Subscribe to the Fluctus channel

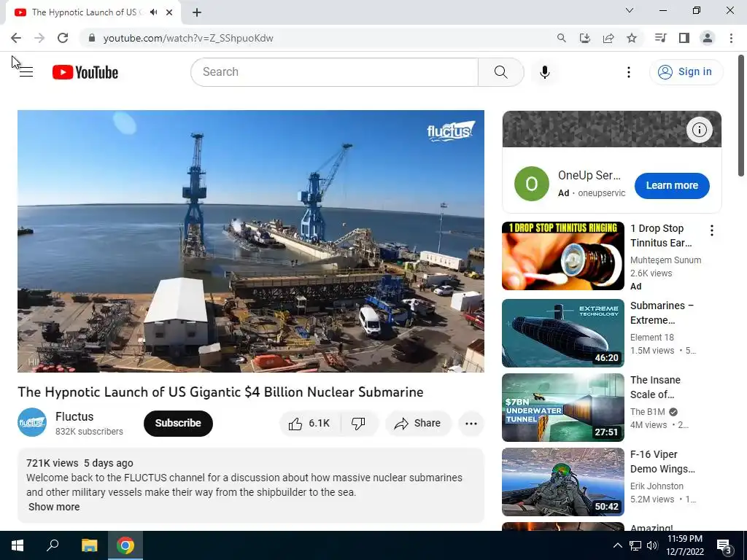(178, 424)
